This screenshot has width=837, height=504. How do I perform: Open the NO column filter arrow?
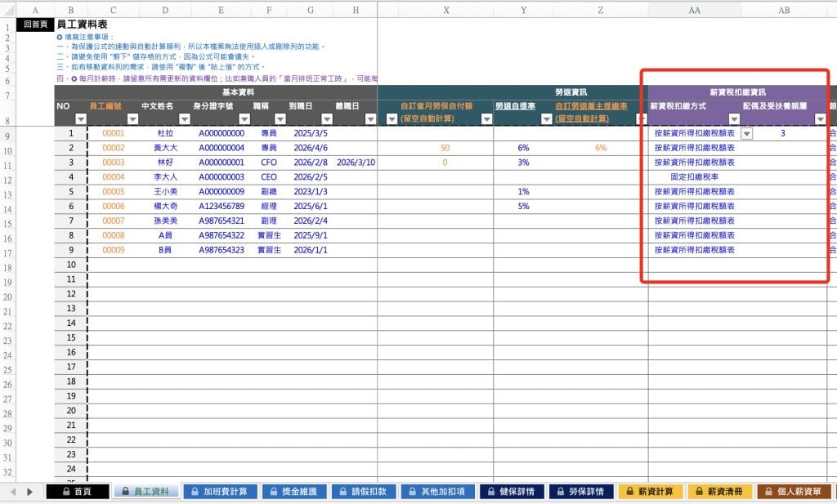(x=81, y=119)
